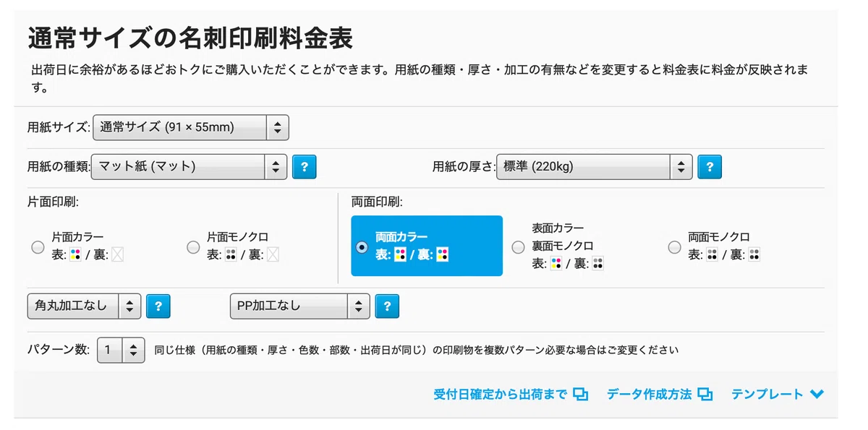
Task: Click new-window icon after データ作成方法
Action: point(705,395)
